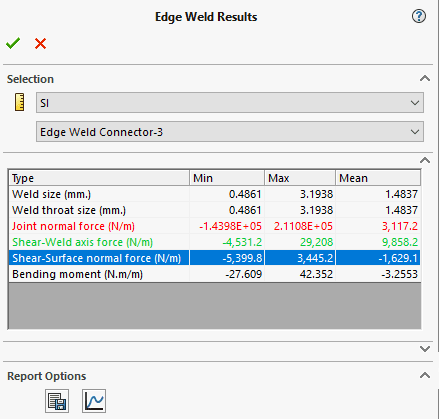Expand the collapsed section chevron below table

point(425,349)
